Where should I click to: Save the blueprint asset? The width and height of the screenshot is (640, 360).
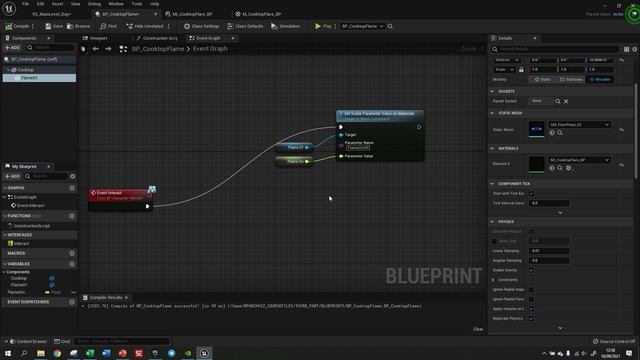(x=54, y=26)
